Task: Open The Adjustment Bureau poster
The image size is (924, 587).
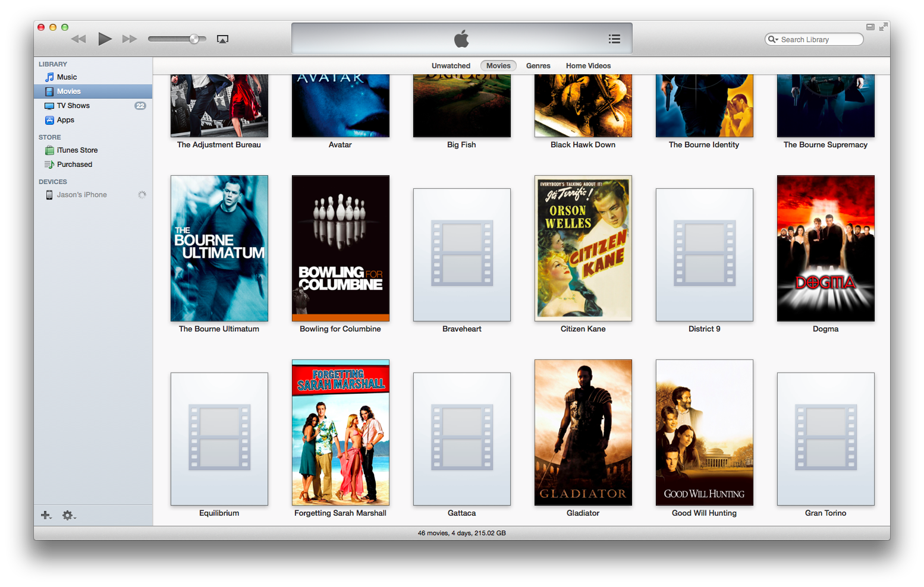Action: [219, 106]
